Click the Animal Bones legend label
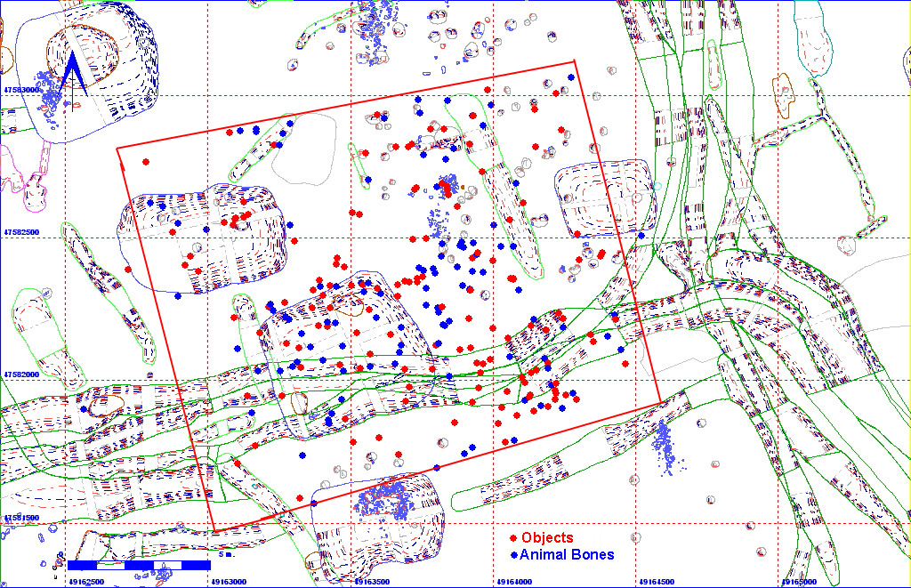911x588 pixels. tap(567, 555)
